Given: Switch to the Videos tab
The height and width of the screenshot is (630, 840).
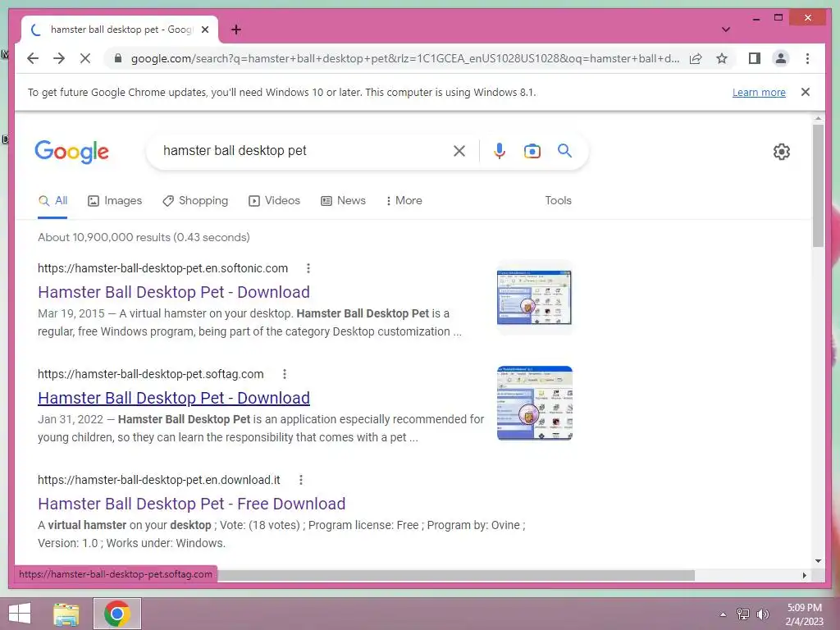Looking at the screenshot, I should coord(274,201).
